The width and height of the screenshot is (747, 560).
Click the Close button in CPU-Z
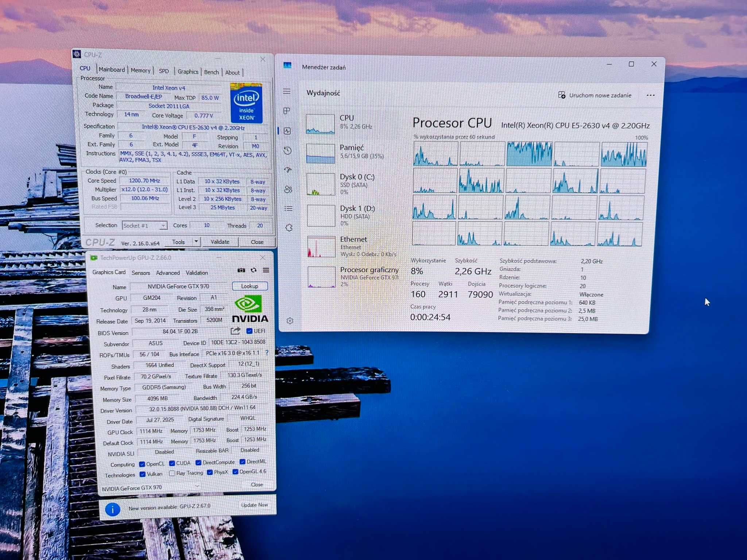(257, 242)
